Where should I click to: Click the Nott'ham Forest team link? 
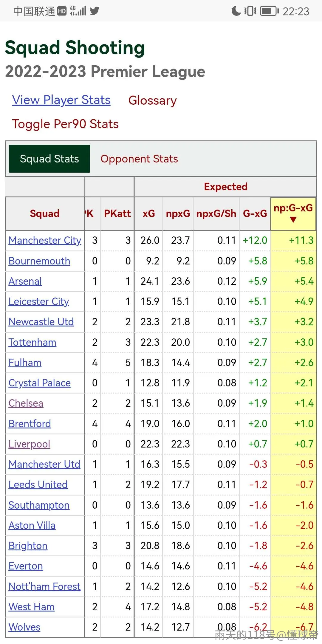pyautogui.click(x=44, y=586)
